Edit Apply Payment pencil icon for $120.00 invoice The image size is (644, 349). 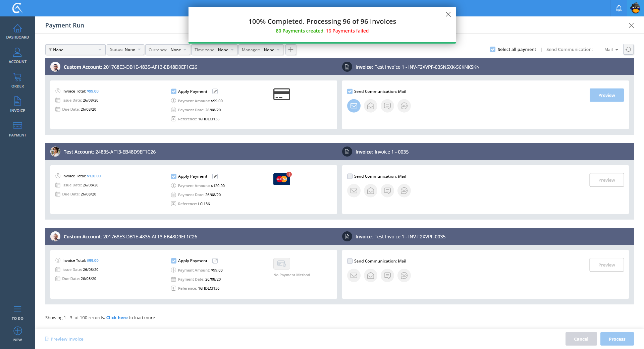(215, 176)
